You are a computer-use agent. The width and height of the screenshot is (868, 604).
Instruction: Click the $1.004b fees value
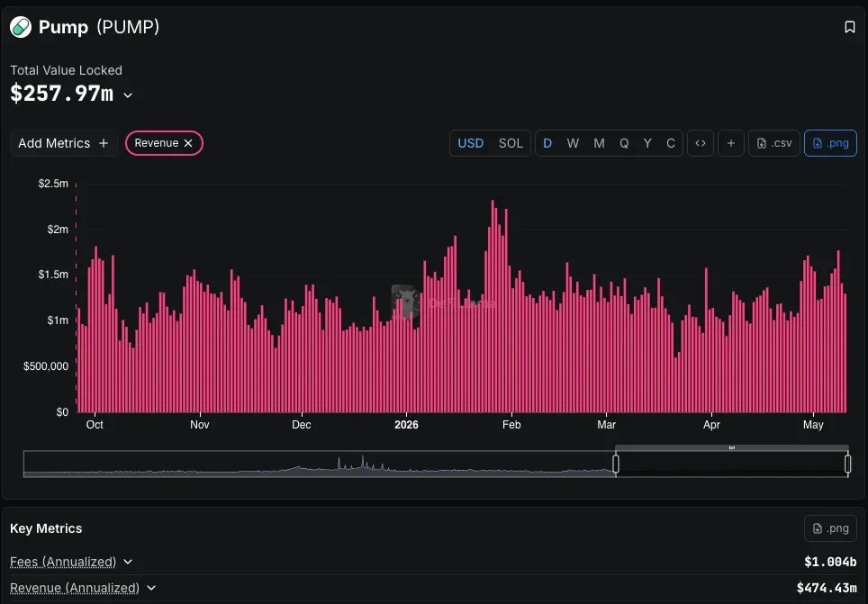830,562
